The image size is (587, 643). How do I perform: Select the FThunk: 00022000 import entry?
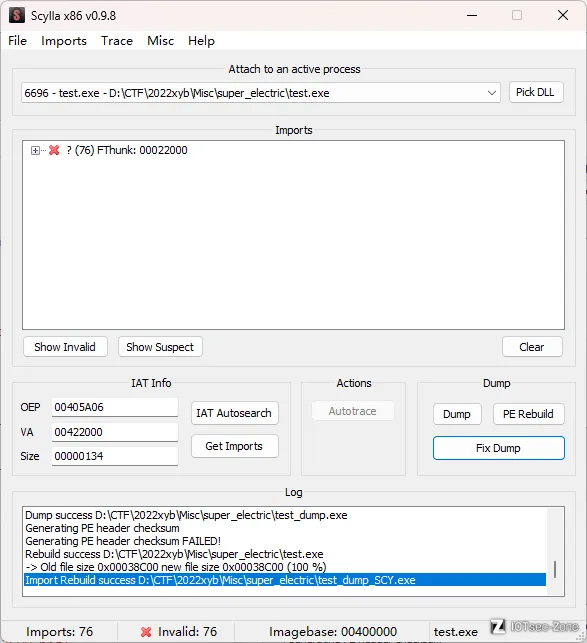[127, 150]
